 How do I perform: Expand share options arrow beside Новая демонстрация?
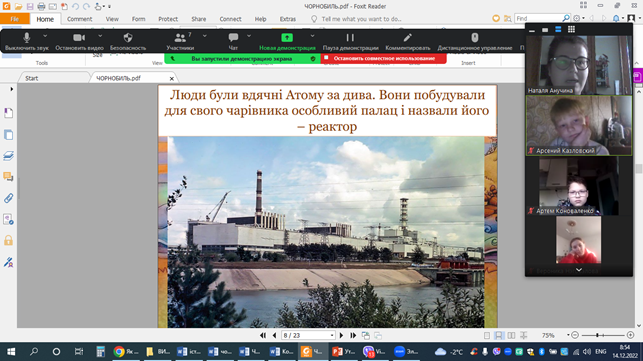click(312, 36)
